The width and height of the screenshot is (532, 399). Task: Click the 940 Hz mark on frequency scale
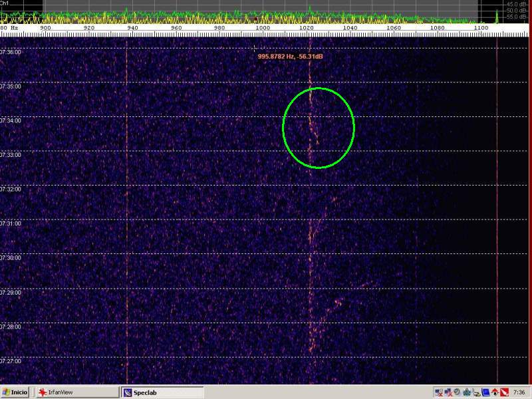click(x=133, y=28)
